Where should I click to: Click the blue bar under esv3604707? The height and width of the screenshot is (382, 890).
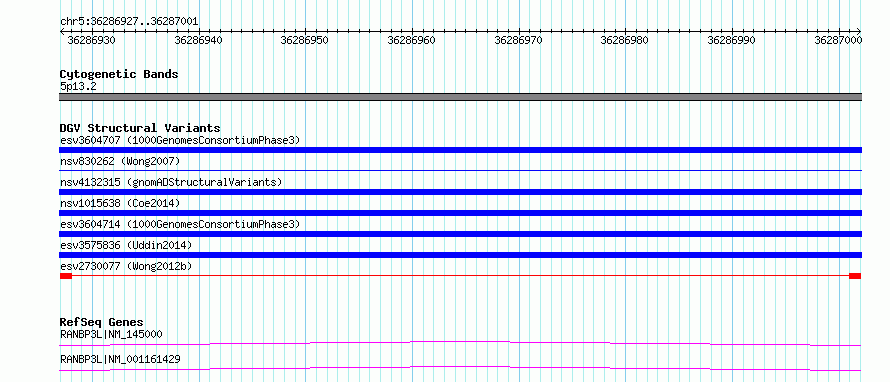(460, 150)
